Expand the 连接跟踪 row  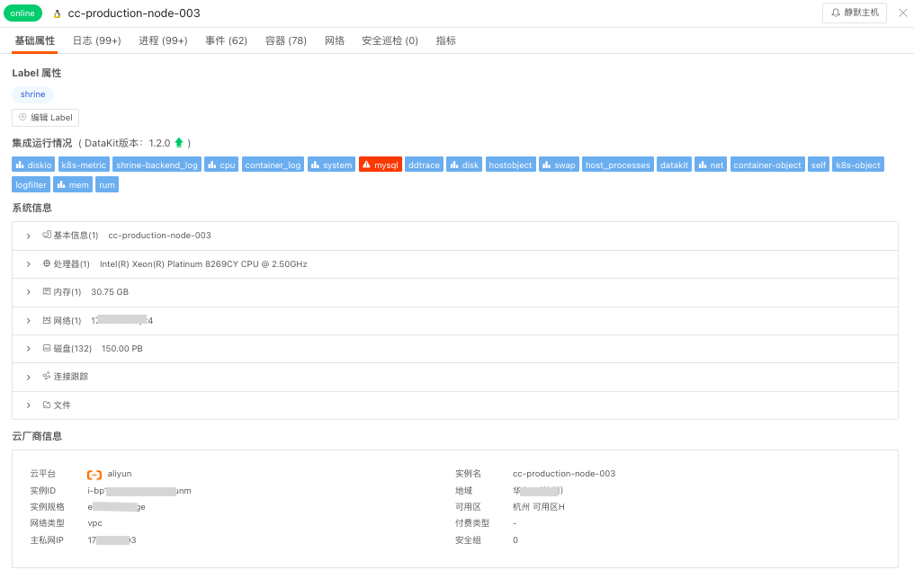(x=29, y=377)
